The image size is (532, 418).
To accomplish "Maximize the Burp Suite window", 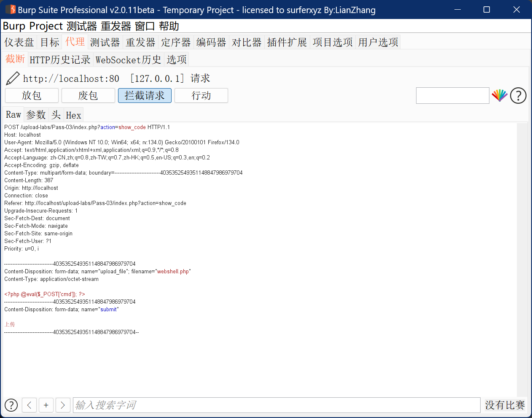I will [486, 9].
